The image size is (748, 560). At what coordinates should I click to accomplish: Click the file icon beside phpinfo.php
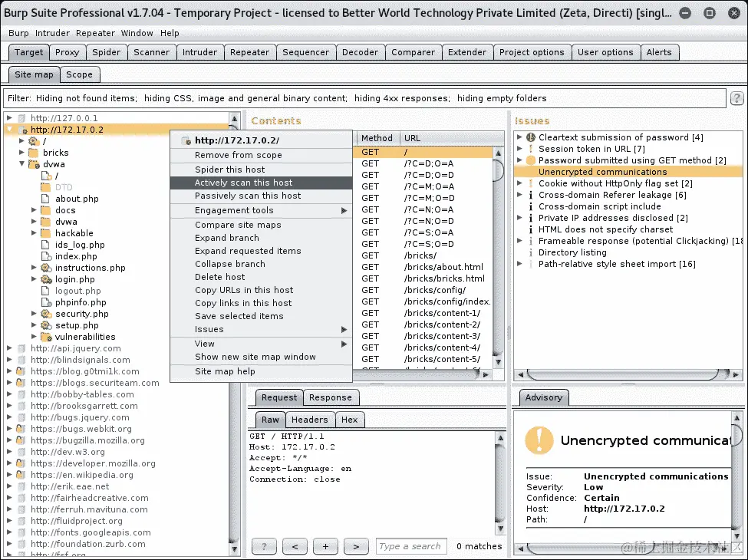(x=46, y=302)
